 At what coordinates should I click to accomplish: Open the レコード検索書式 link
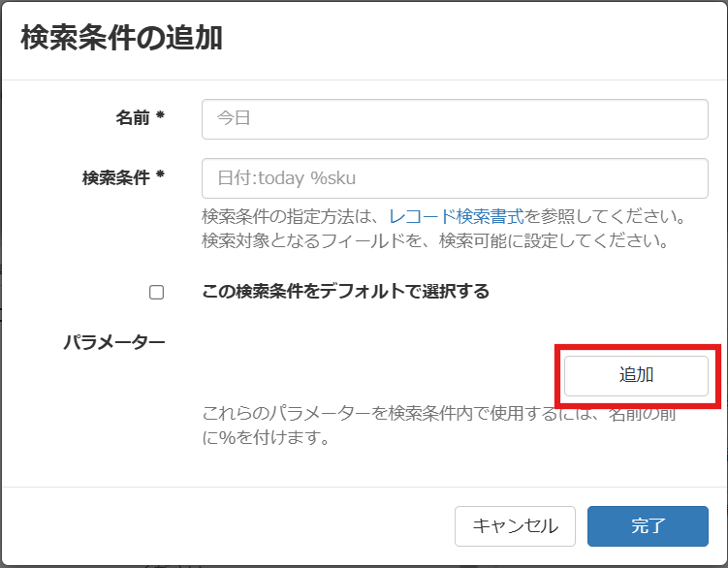(x=456, y=216)
